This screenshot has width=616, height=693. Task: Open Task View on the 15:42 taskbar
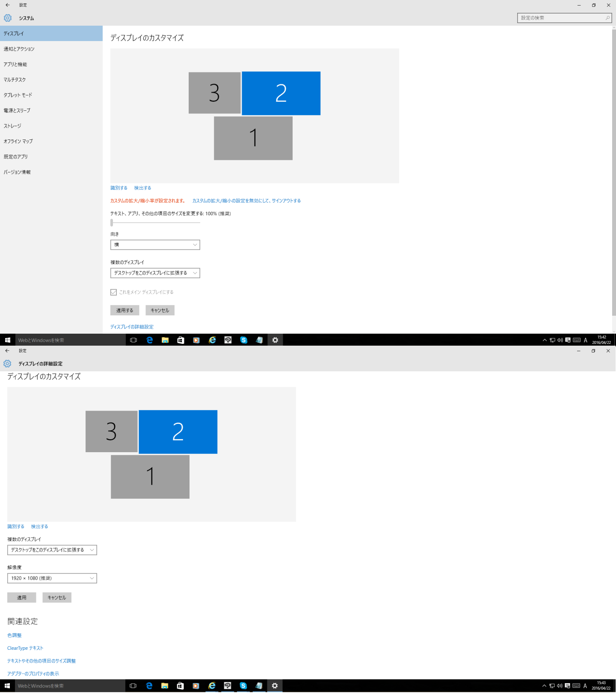click(x=133, y=340)
